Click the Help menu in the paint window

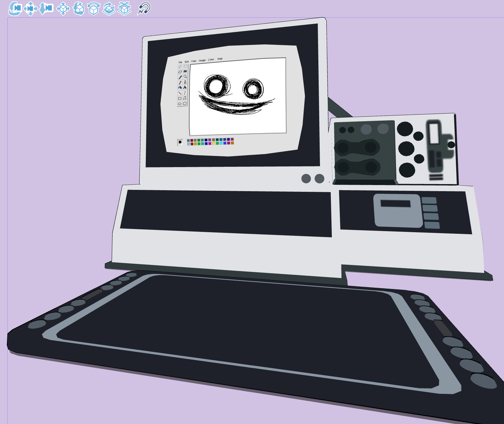pyautogui.click(x=220, y=59)
